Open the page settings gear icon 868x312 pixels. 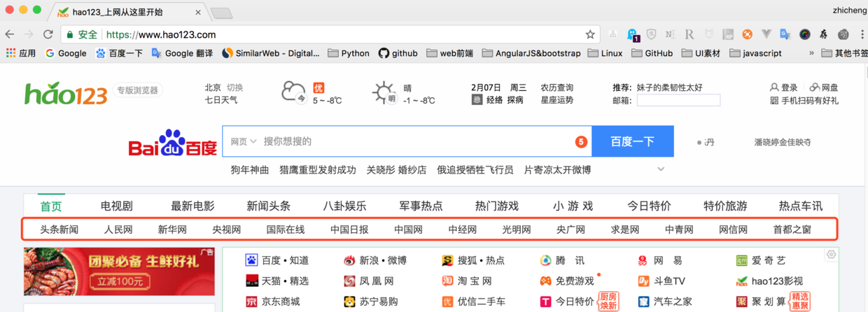tap(831, 255)
